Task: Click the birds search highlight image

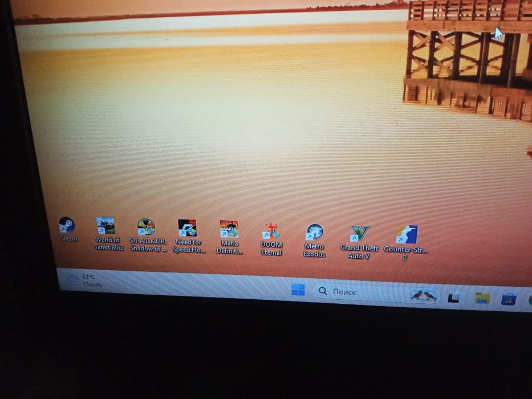Action: pyautogui.click(x=424, y=296)
